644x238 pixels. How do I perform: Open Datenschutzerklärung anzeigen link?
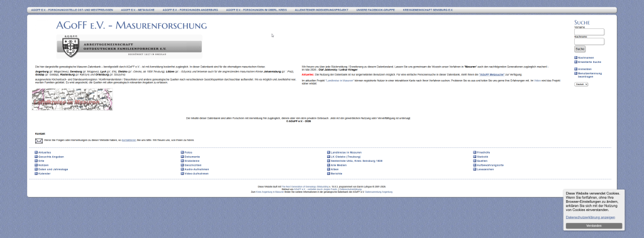point(590,217)
